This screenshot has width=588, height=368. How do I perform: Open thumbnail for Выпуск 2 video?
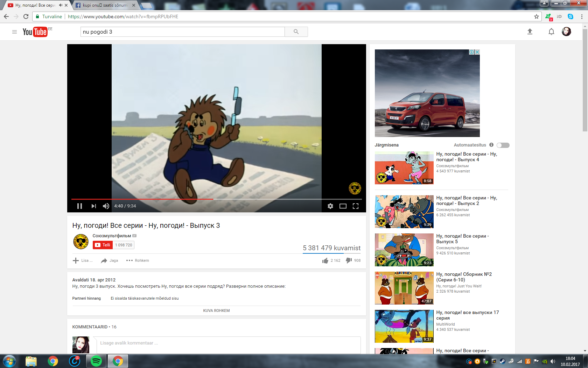coord(404,212)
